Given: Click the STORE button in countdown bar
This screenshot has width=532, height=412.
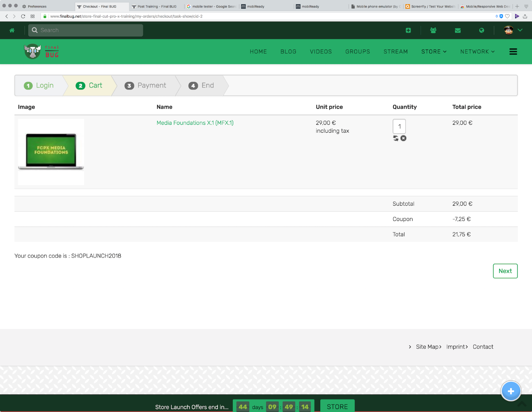Looking at the screenshot, I should (337, 407).
